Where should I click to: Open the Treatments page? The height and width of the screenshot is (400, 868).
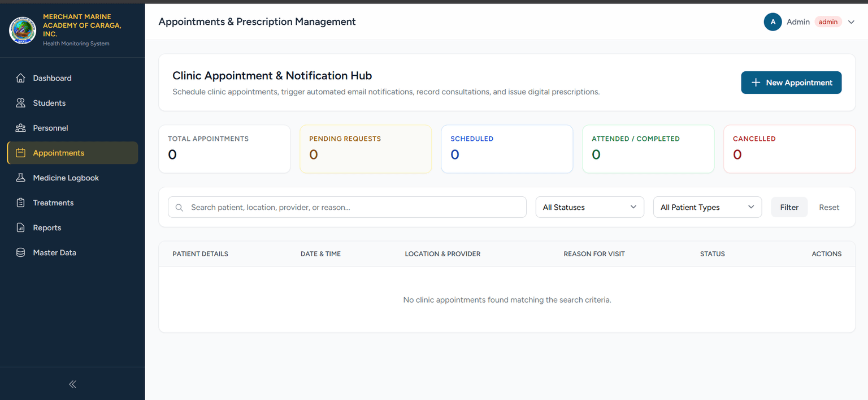(72, 203)
